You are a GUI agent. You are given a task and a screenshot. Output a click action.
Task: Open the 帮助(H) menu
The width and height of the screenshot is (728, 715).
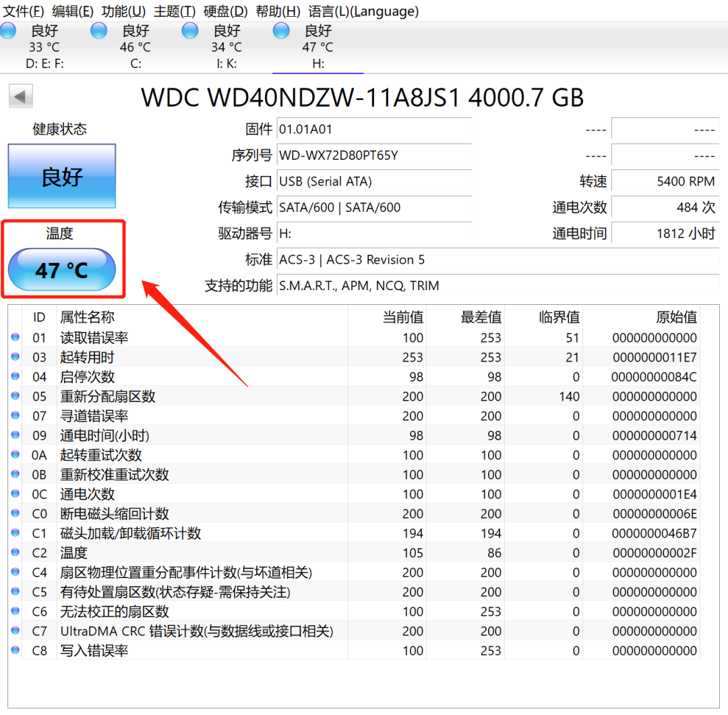pyautogui.click(x=278, y=11)
